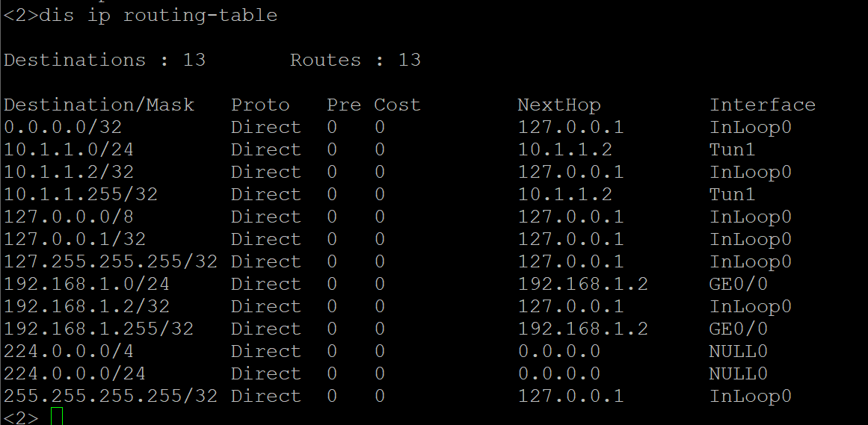Click the 192.168.1.255/32 destination entry
This screenshot has width=868, height=425.
(x=99, y=329)
